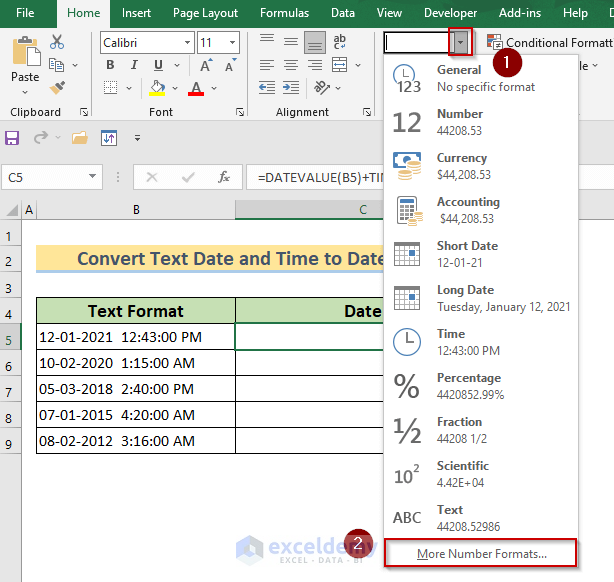The width and height of the screenshot is (614, 582).
Task: Click cell B6 with 10-02-2020 text
Action: coord(135,363)
